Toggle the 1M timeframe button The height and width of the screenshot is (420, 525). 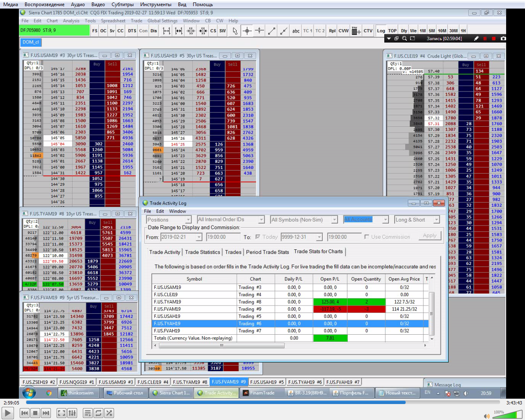(422, 31)
